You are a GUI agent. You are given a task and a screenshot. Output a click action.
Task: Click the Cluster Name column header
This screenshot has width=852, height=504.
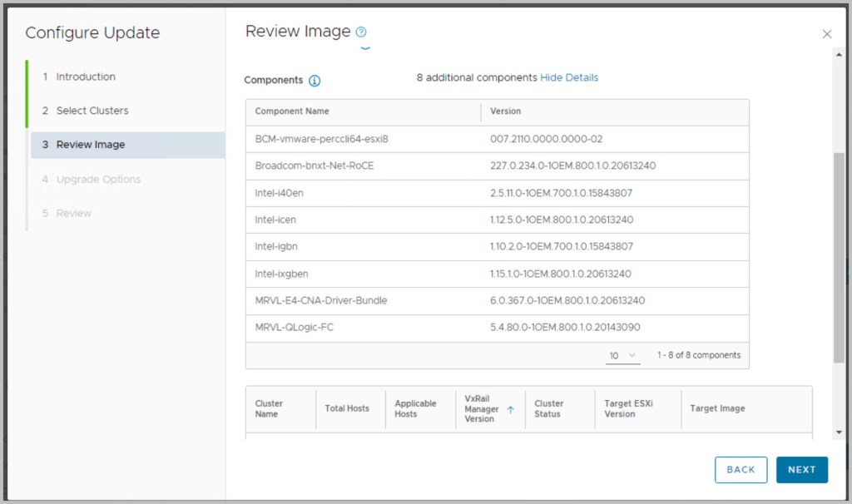click(269, 408)
